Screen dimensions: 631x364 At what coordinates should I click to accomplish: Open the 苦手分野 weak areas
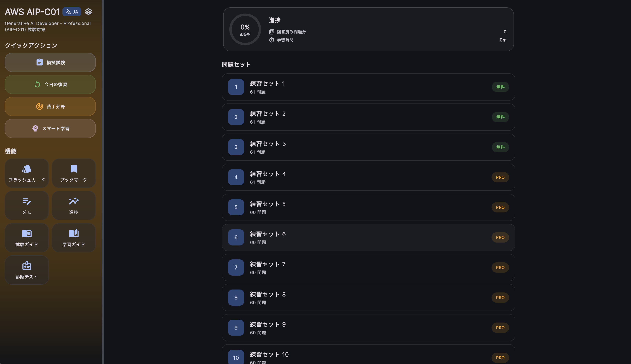pos(50,106)
